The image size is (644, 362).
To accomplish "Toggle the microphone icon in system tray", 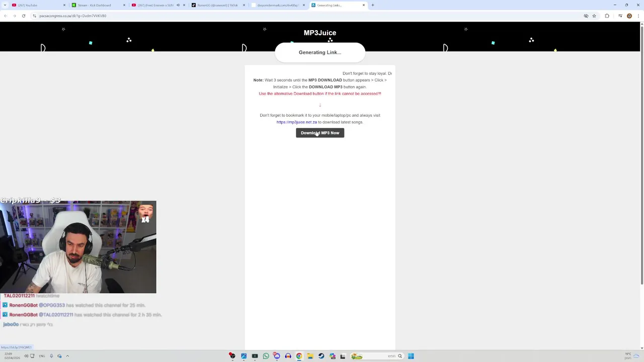I will (51, 356).
